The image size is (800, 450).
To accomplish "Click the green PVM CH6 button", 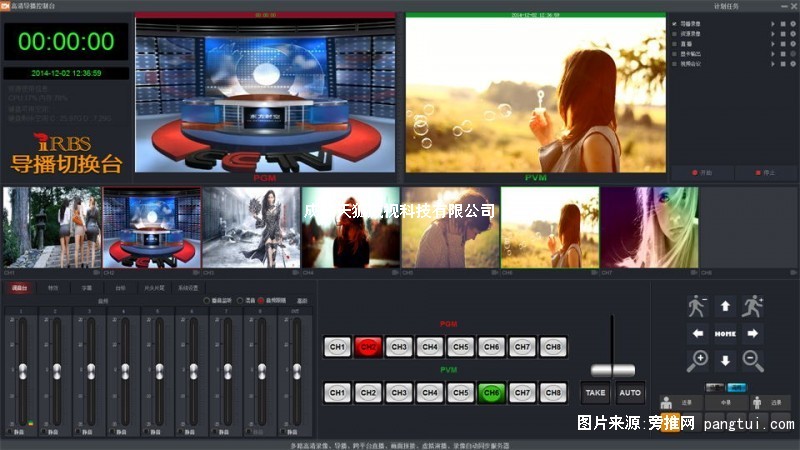I will tap(491, 393).
